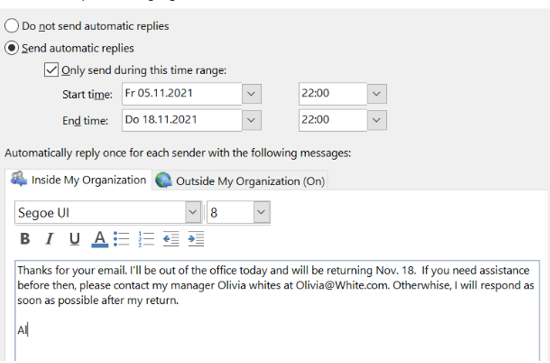Increase the text indent
The image size is (550, 363).
(196, 239)
